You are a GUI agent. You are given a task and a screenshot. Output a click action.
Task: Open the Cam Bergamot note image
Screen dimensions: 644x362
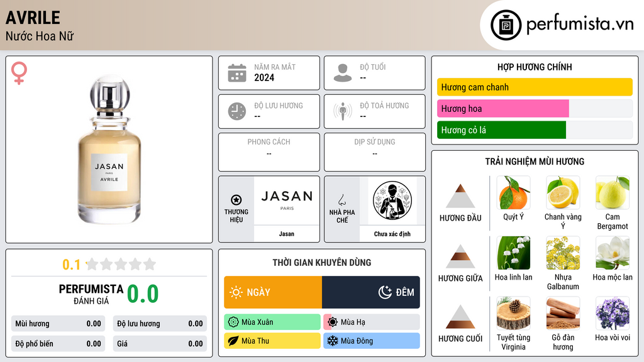613,192
